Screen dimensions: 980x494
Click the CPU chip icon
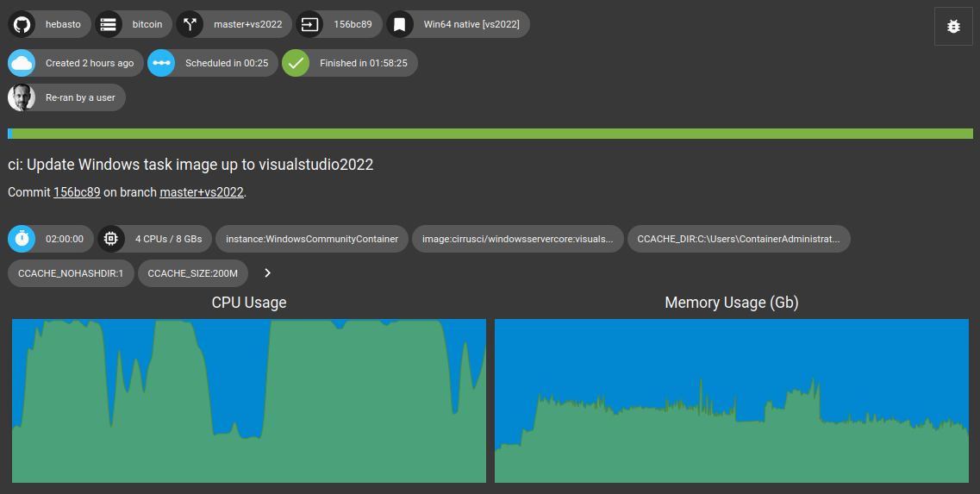point(111,239)
